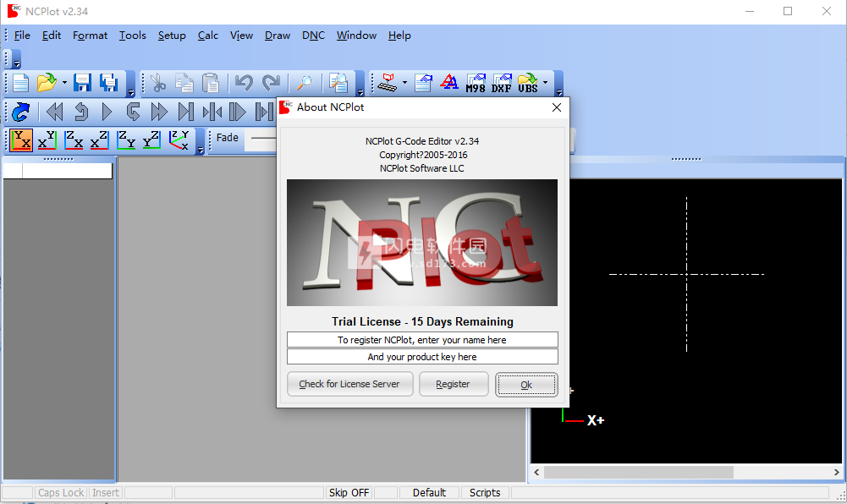The width and height of the screenshot is (847, 504).
Task: Toggle the highlighted orange YX plane view
Action: coord(21,140)
